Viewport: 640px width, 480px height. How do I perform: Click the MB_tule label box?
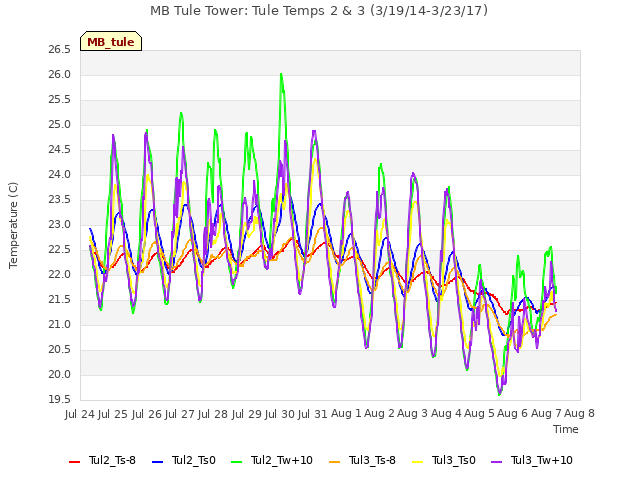pyautogui.click(x=111, y=41)
